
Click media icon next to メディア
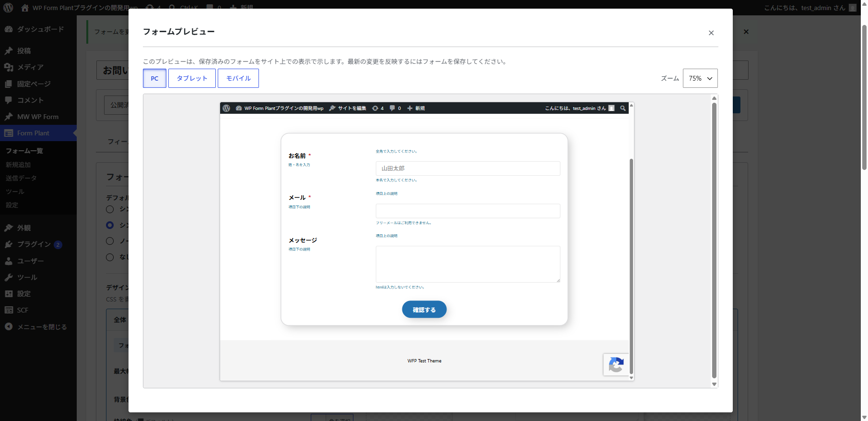(9, 67)
